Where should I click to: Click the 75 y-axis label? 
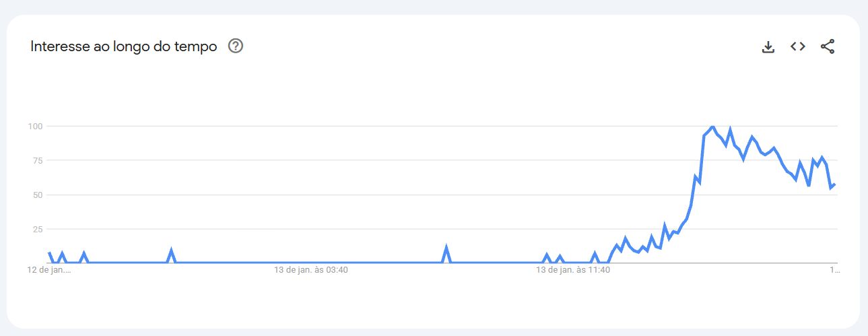[x=38, y=160]
